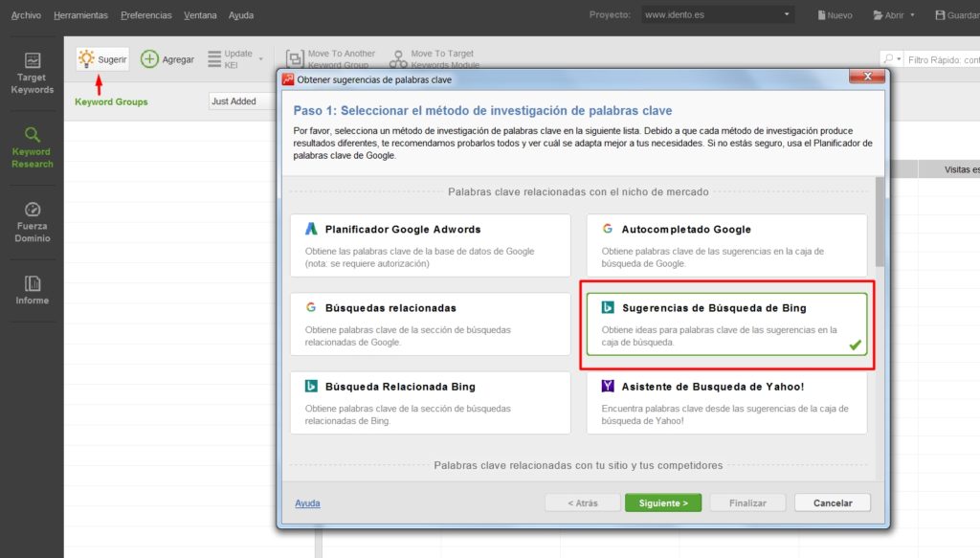
Task: Click the Bing logo beside Búsqueda Relacionada Bing
Action: pos(311,386)
